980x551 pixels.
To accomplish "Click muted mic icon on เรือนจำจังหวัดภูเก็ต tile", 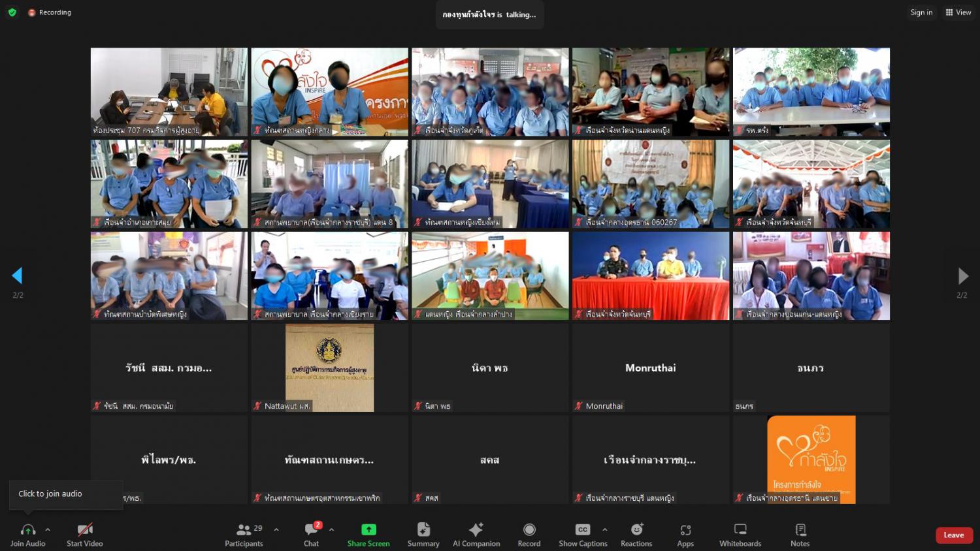I will (417, 131).
